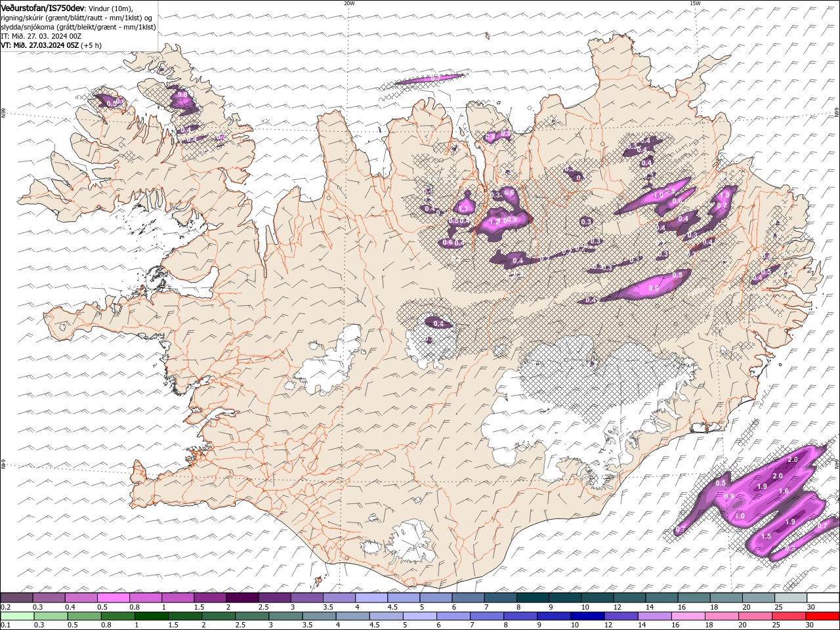Pick the white swatch labeled 30 in upper legend
The image size is (840, 630).
click(x=823, y=598)
